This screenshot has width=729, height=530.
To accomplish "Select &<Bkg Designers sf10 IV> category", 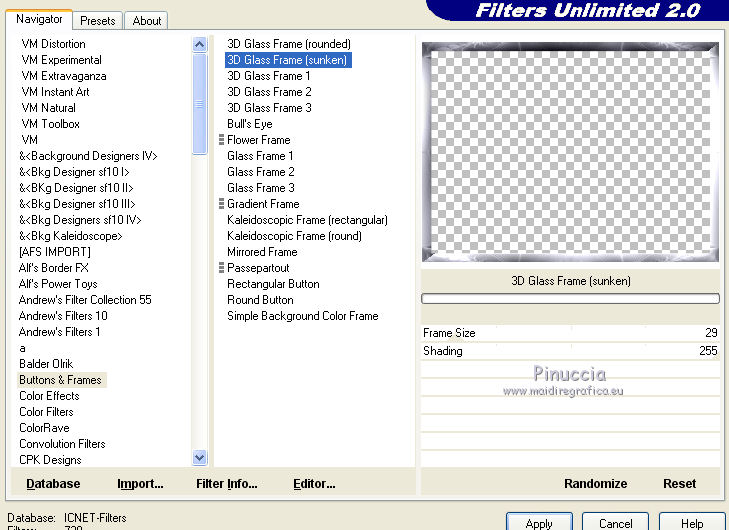I will coord(80,219).
